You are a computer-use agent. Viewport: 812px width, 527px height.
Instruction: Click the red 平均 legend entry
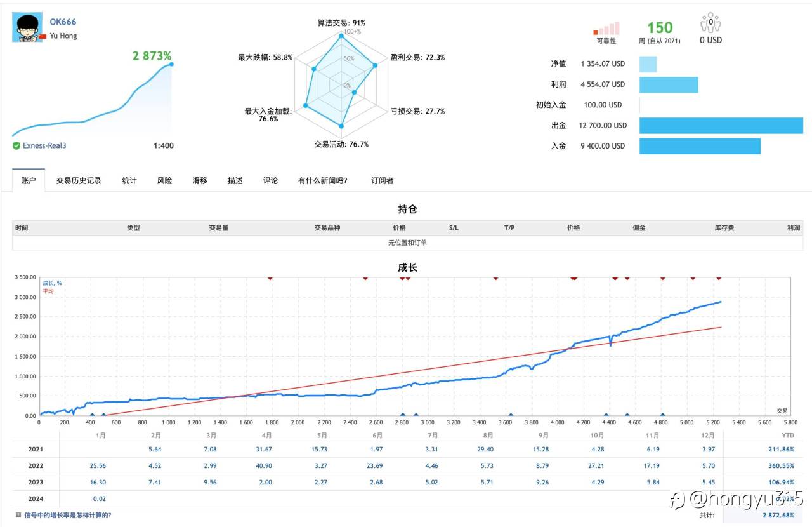tap(48, 291)
